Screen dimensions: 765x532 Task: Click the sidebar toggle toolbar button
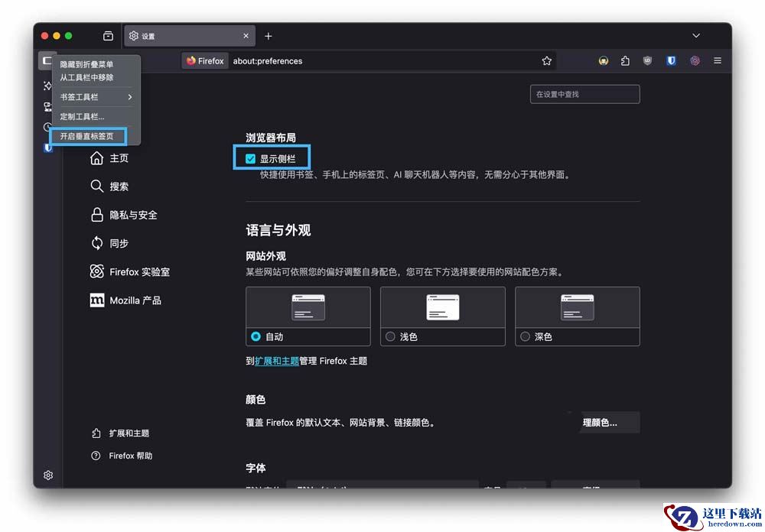click(x=47, y=61)
